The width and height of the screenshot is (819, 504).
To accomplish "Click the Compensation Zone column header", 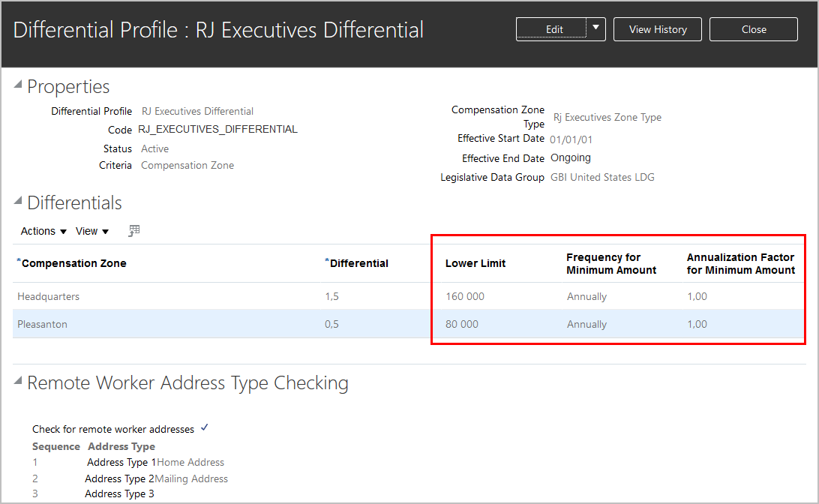I will [x=73, y=263].
